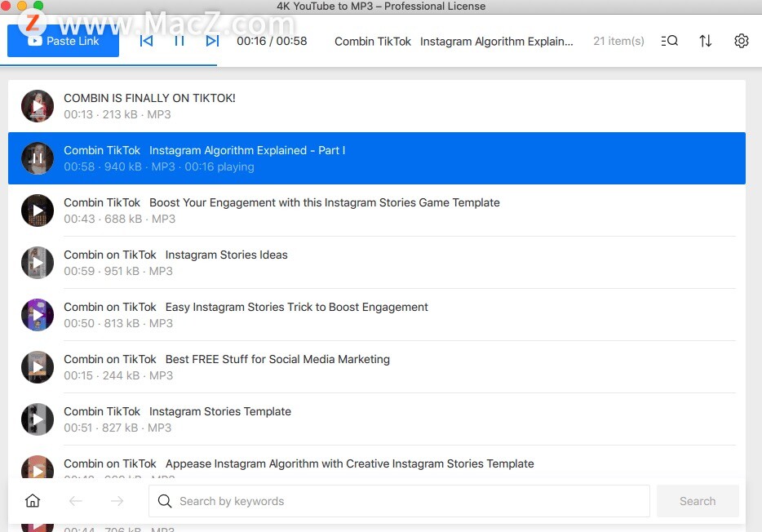Click details 00:51 · 827 kB · MP3
The image size is (762, 532).
pos(117,428)
